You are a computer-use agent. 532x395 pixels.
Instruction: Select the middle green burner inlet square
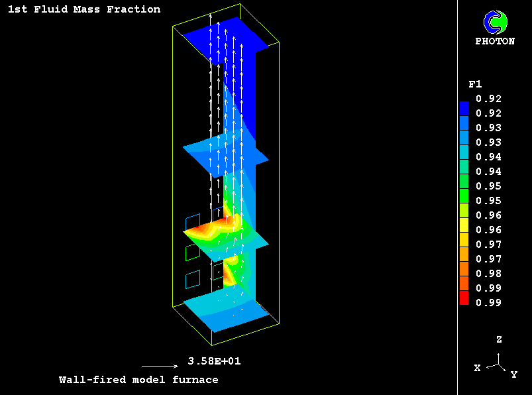tap(192, 251)
